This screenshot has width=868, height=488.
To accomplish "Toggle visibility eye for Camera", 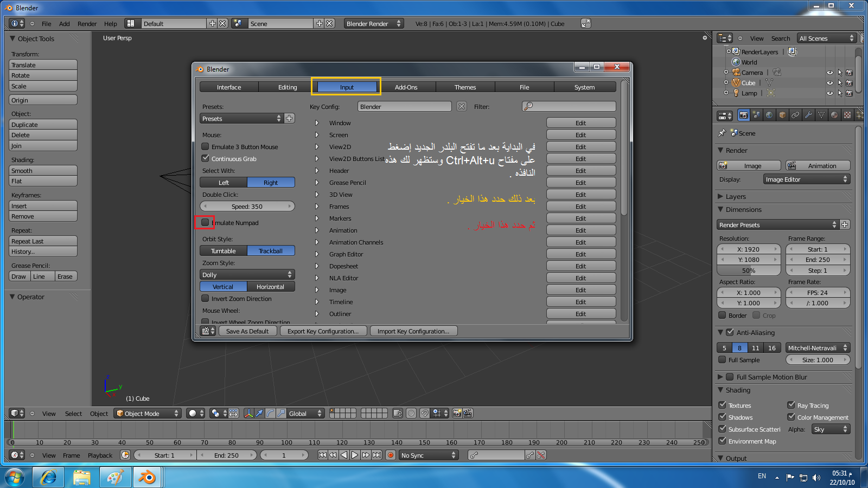I will [829, 73].
